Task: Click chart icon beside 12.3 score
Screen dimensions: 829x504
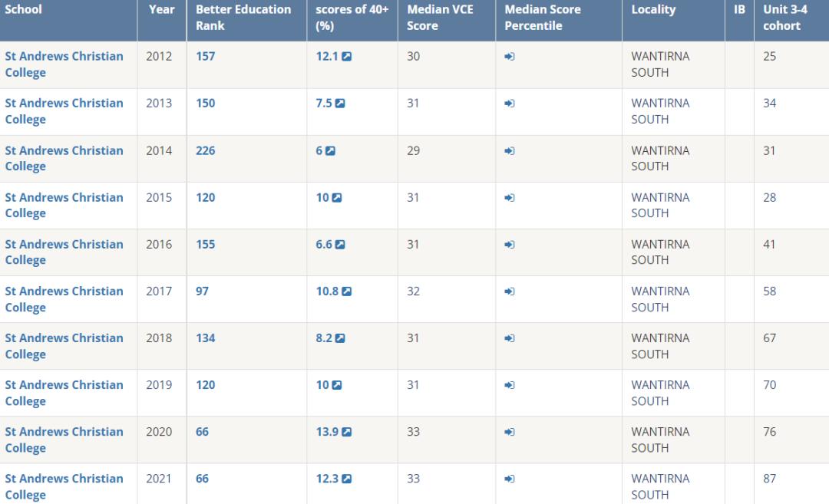Action: click(347, 479)
